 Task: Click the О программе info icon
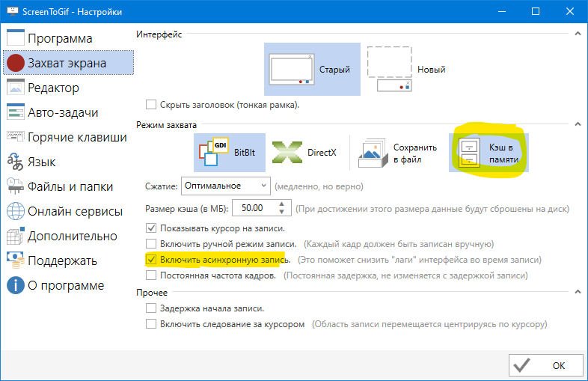click(16, 285)
